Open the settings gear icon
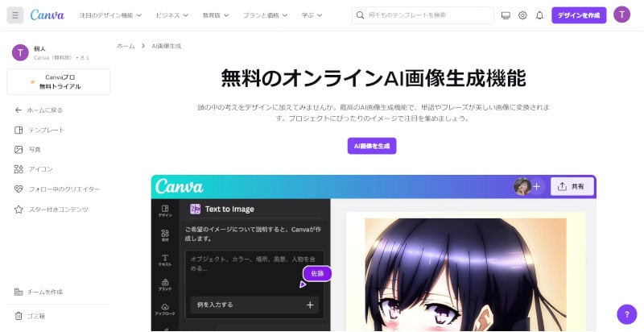Viewport: 644px width, 332px height. (x=522, y=15)
